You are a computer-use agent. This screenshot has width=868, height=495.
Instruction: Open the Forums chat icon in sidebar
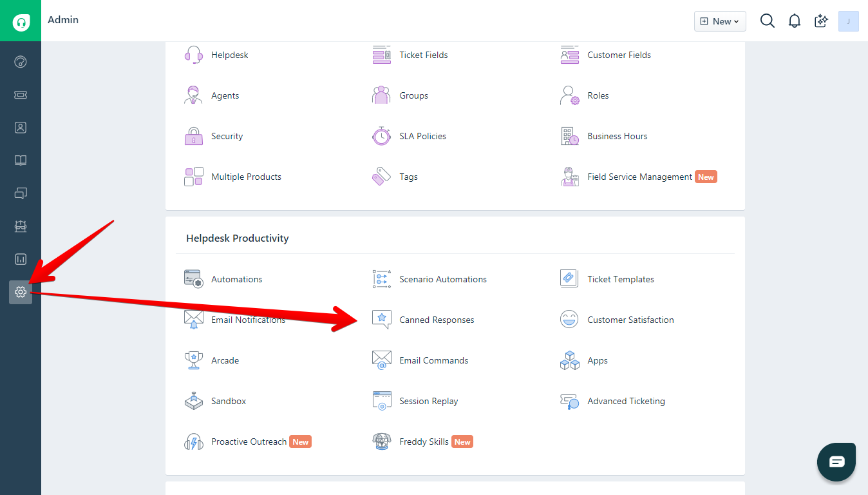click(21, 193)
